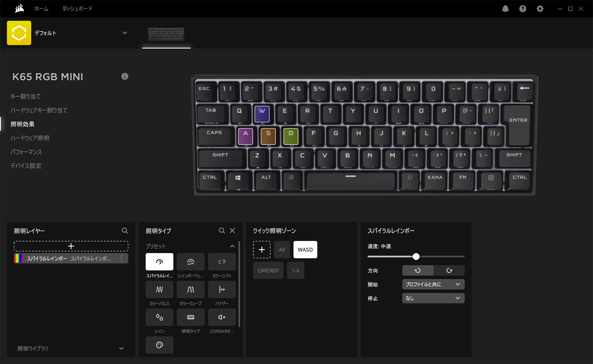Open デバイス設定 in the sidebar
This screenshot has height=364, width=593.
point(26,166)
